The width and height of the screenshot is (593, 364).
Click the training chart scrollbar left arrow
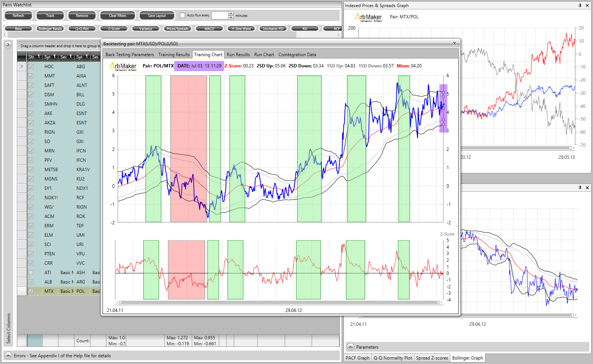coord(117,302)
